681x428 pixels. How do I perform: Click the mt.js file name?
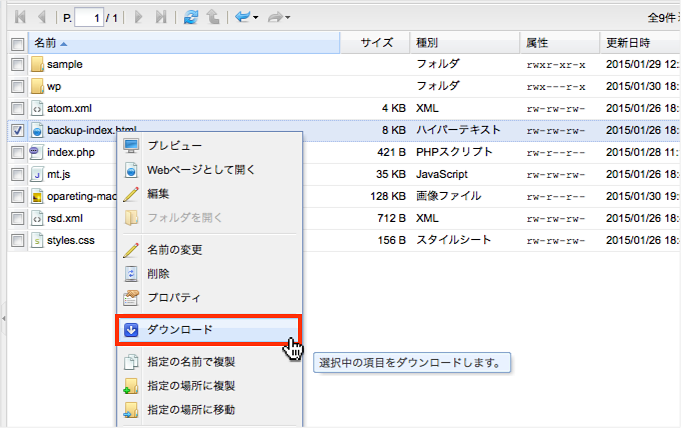click(59, 174)
